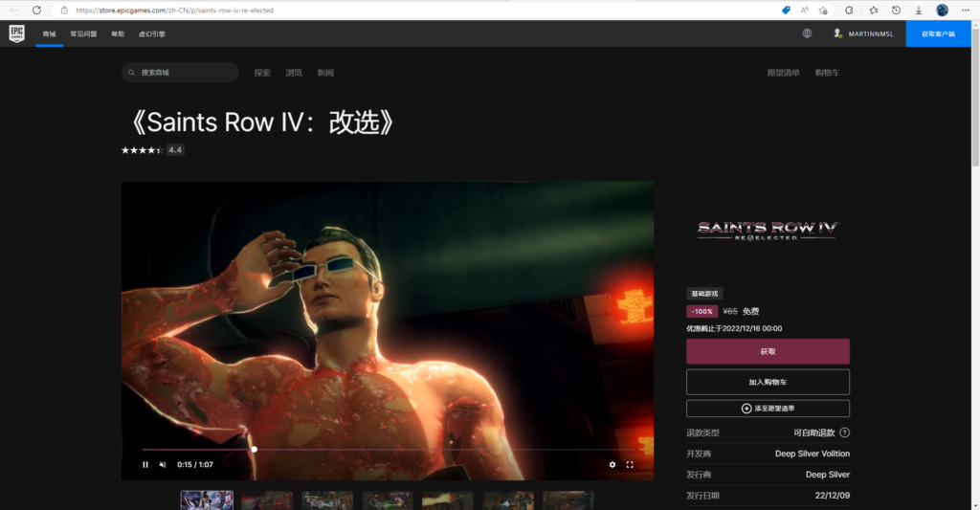
Task: Open the downloads icon
Action: (x=919, y=10)
